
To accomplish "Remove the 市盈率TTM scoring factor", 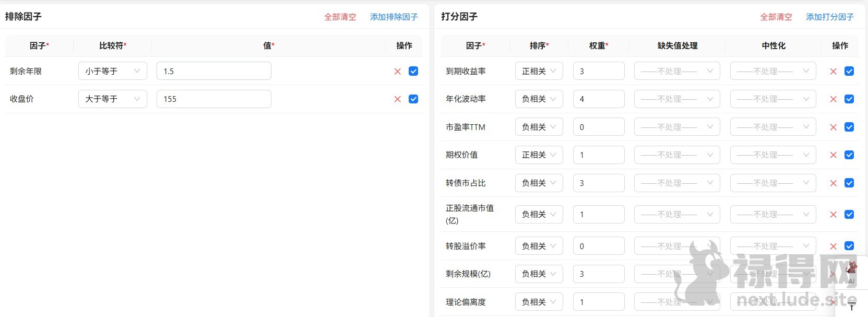I will click(833, 127).
